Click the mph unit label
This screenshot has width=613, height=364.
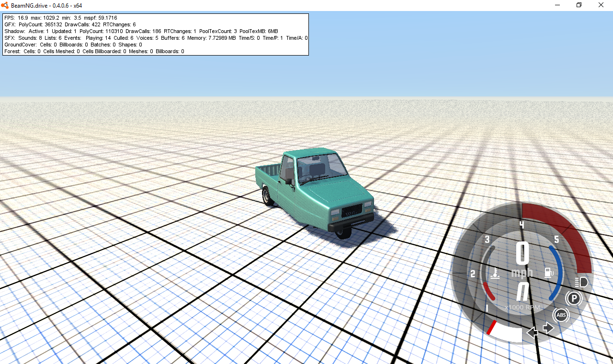click(522, 273)
